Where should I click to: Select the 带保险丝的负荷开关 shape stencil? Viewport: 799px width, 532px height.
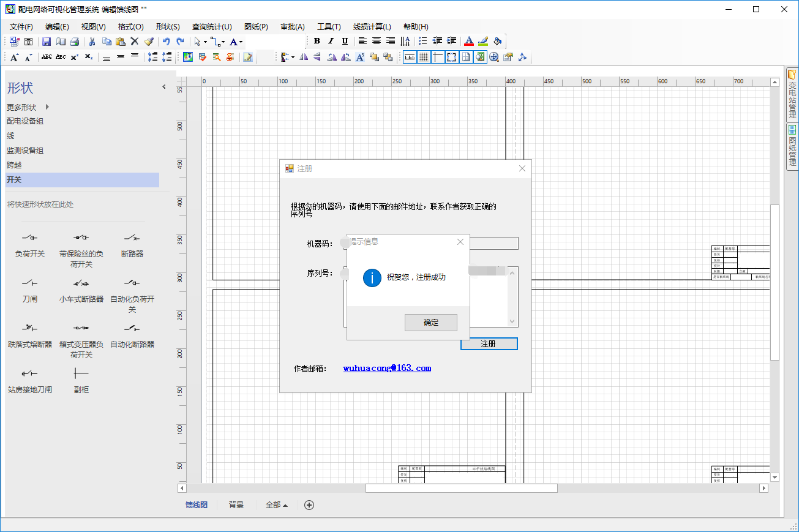click(x=81, y=250)
